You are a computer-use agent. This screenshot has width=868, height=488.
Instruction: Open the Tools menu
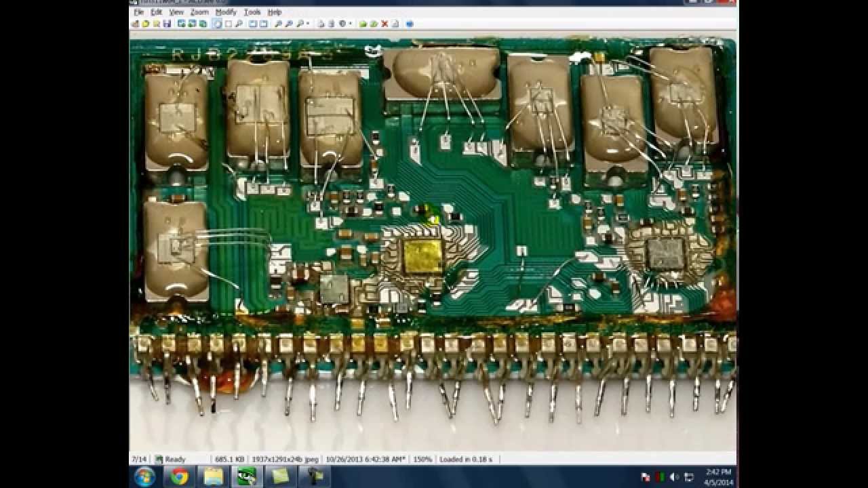point(252,12)
